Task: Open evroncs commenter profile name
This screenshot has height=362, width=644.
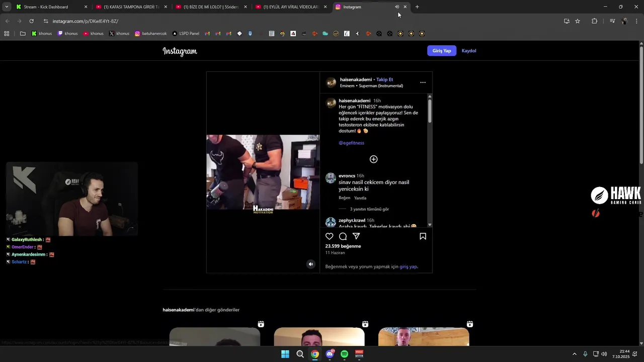Action: 347,176
